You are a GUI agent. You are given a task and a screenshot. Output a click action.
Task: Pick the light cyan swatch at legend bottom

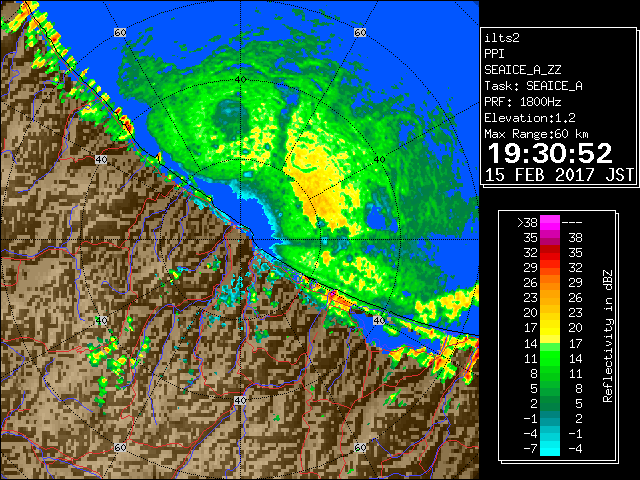click(550, 449)
